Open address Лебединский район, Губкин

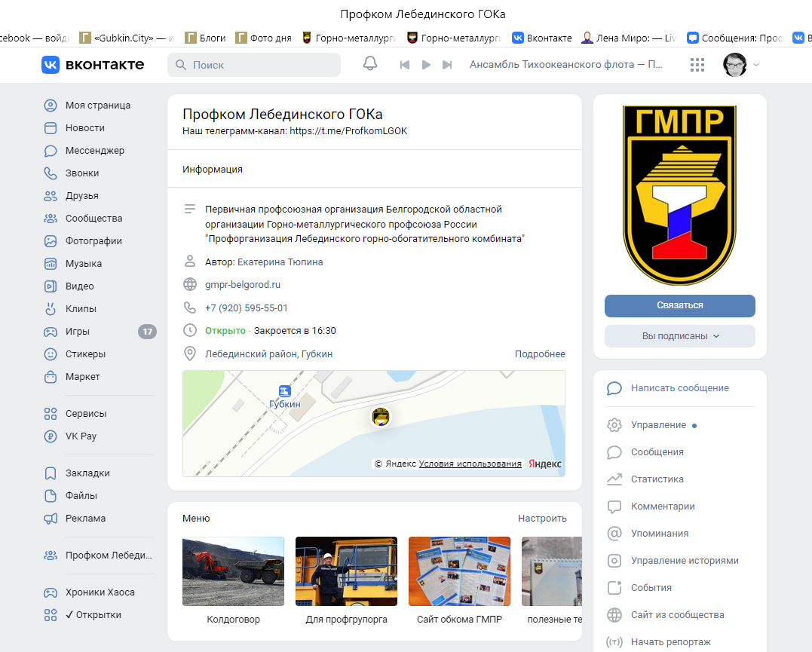click(x=268, y=354)
